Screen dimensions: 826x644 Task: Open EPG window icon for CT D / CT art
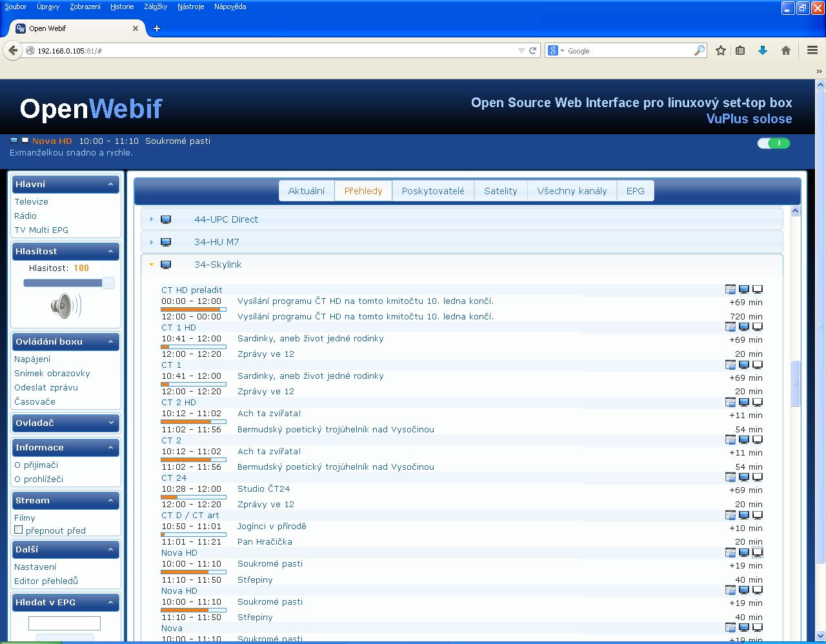click(x=730, y=515)
